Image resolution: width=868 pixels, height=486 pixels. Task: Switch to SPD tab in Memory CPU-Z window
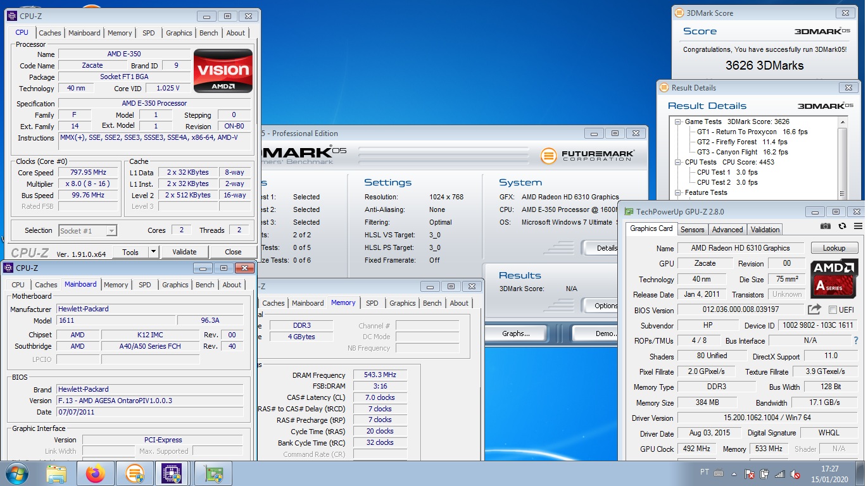pos(372,303)
